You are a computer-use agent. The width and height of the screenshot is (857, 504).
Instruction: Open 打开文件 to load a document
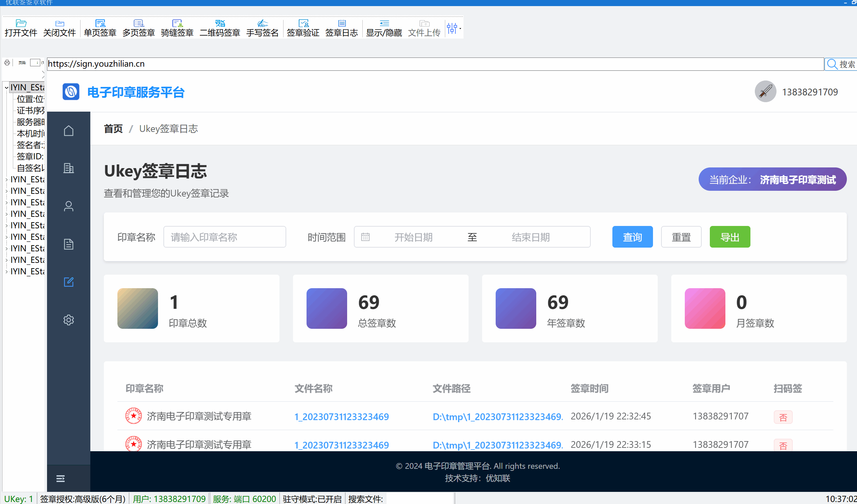pos(21,28)
